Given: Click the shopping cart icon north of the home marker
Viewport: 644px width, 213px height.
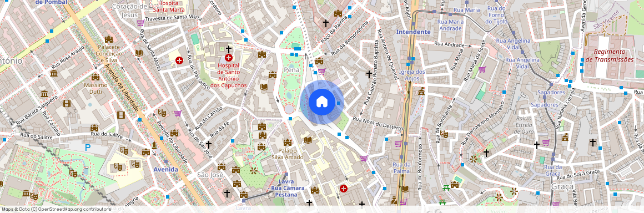Looking at the screenshot, I should (x=321, y=72).
